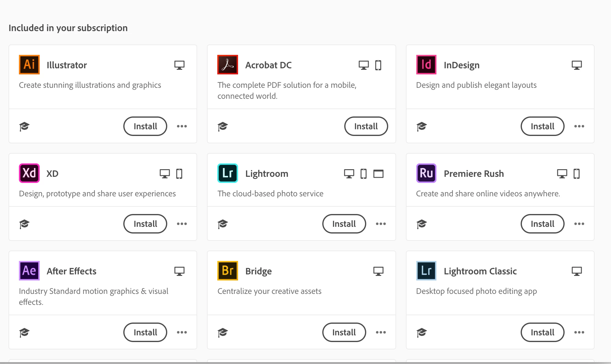Click the Bridge app icon
Image resolution: width=611 pixels, height=364 pixels.
point(228,271)
